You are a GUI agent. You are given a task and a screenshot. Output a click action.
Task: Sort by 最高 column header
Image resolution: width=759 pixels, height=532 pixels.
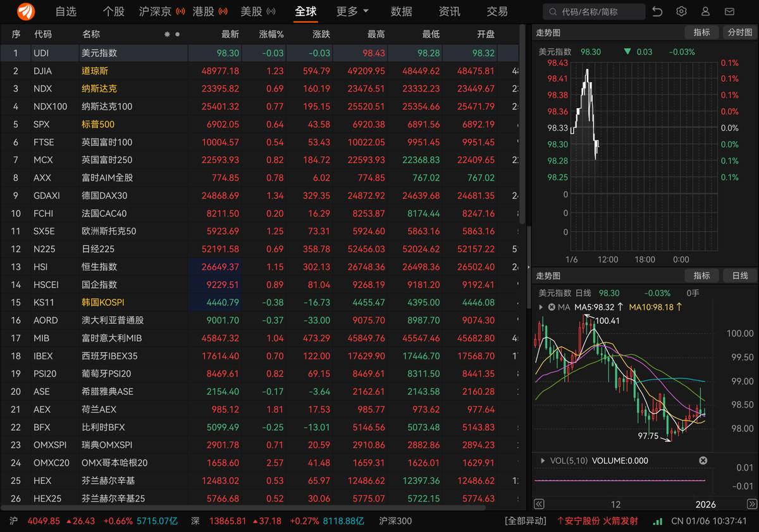pos(376,34)
